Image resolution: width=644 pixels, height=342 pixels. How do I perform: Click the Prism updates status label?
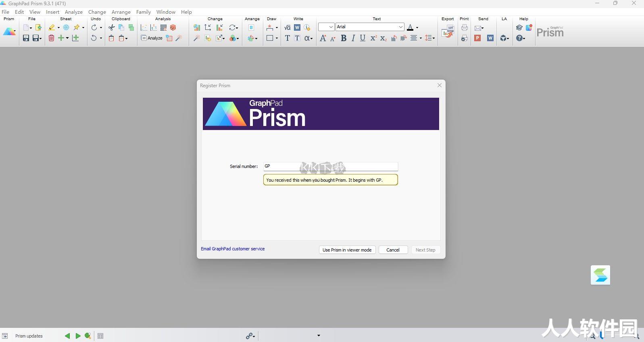pyautogui.click(x=29, y=336)
